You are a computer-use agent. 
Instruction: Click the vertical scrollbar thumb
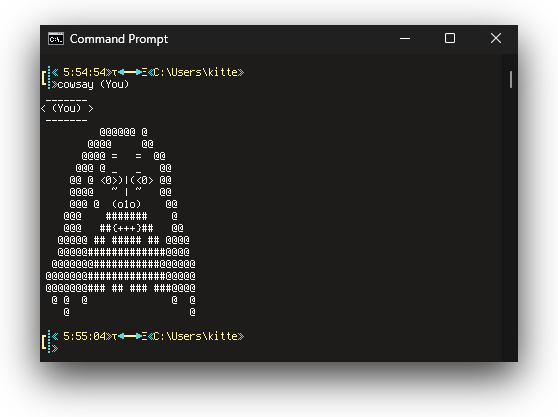(511, 79)
